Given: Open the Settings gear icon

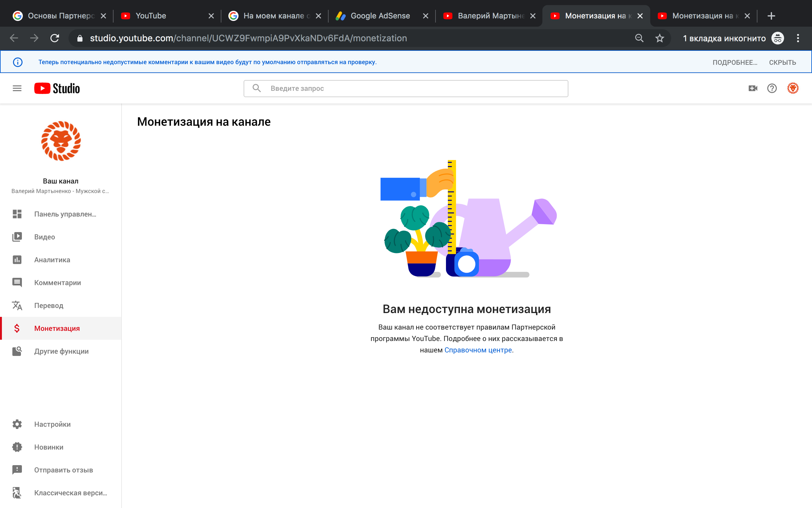Looking at the screenshot, I should click(x=17, y=424).
